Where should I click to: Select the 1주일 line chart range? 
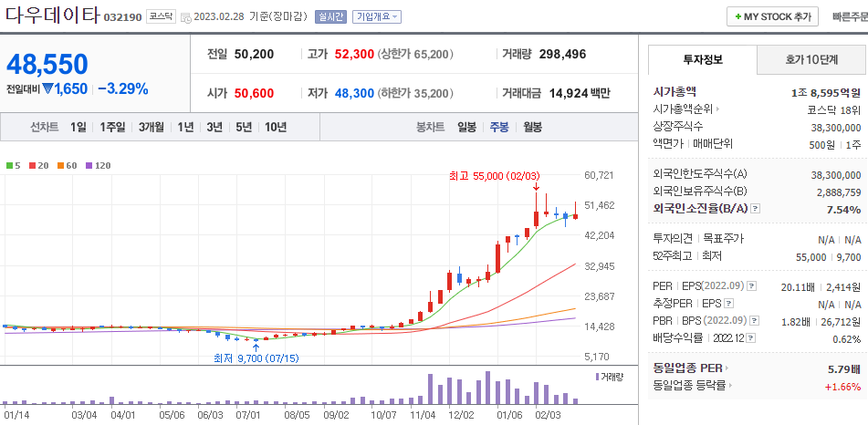113,127
